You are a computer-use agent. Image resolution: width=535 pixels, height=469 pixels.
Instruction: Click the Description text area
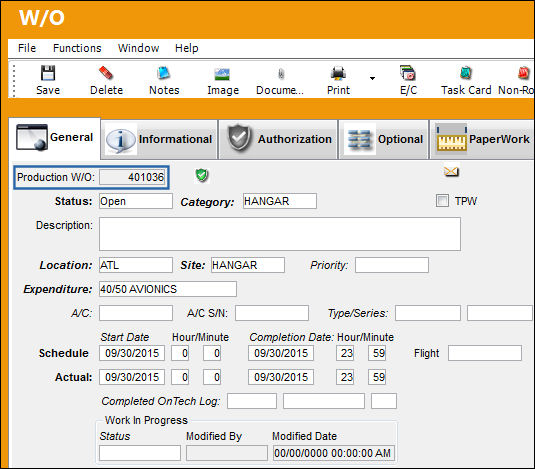280,234
